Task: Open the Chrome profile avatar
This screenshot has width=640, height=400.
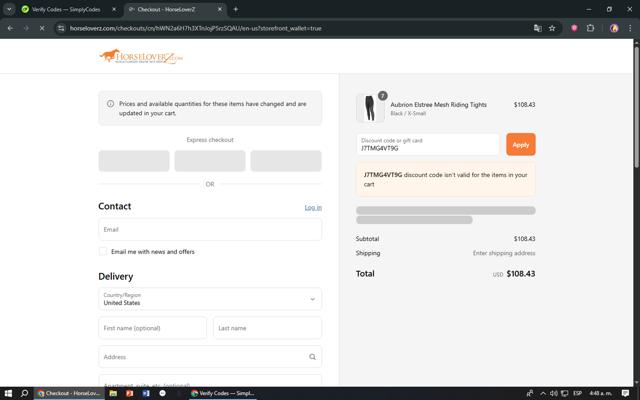Action: coord(614,28)
